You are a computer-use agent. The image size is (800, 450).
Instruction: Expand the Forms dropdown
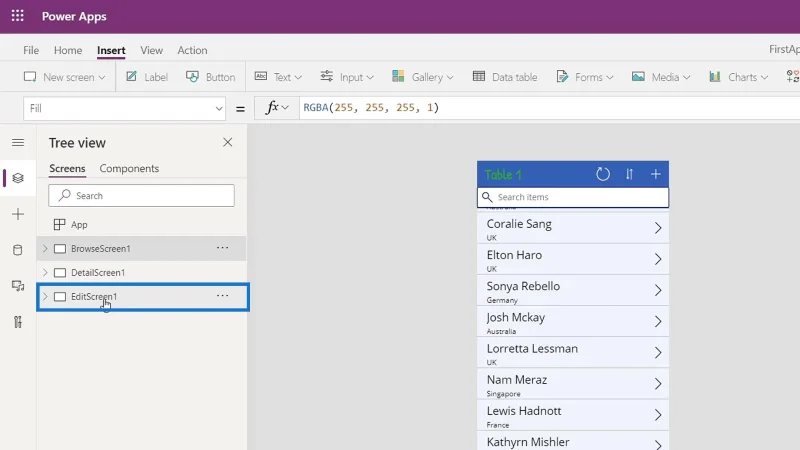click(x=585, y=77)
